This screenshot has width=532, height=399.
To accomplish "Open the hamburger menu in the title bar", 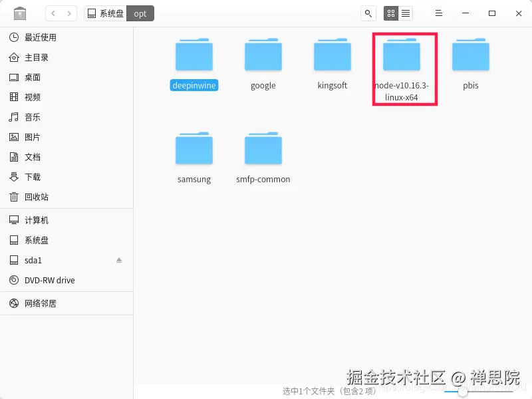I will [438, 13].
